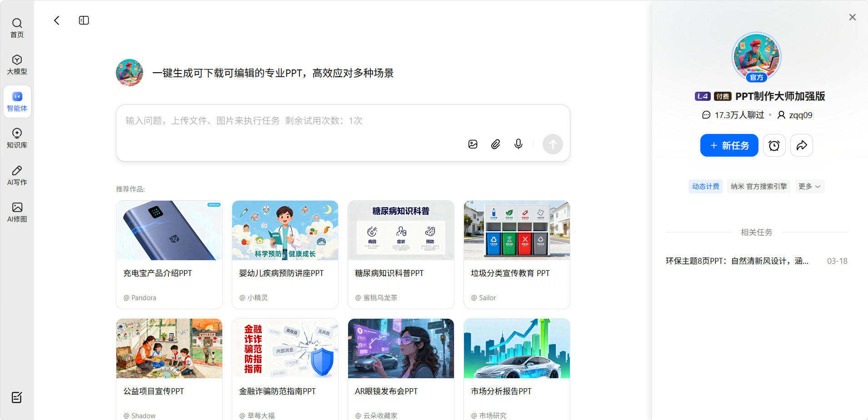
Task: Click the share arrow icon
Action: [801, 145]
